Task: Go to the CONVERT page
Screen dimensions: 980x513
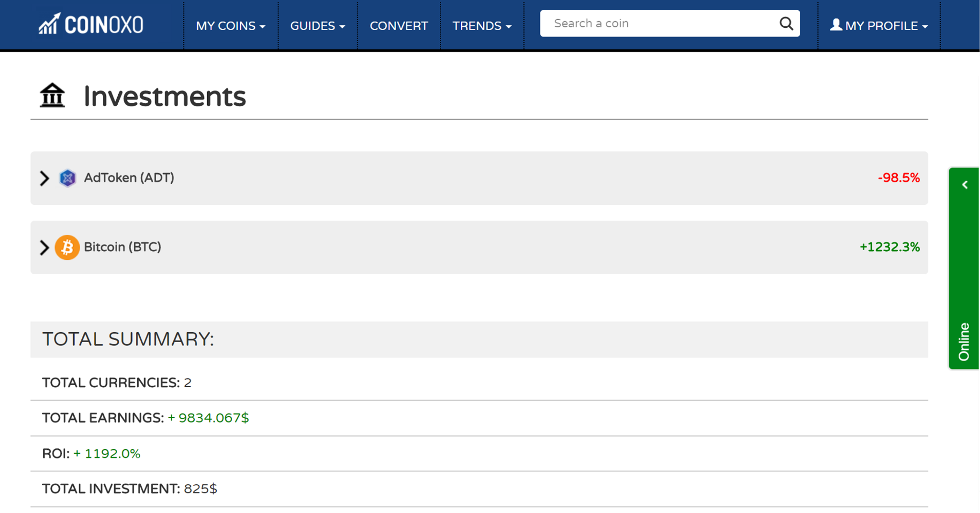Action: pyautogui.click(x=399, y=26)
